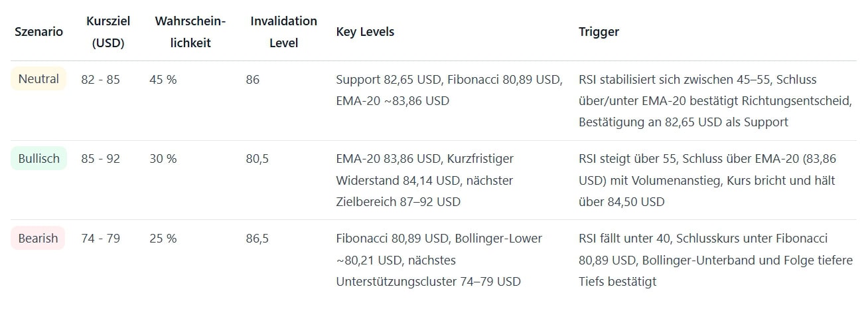Click the Trigger column header
868x315 pixels.
(599, 32)
